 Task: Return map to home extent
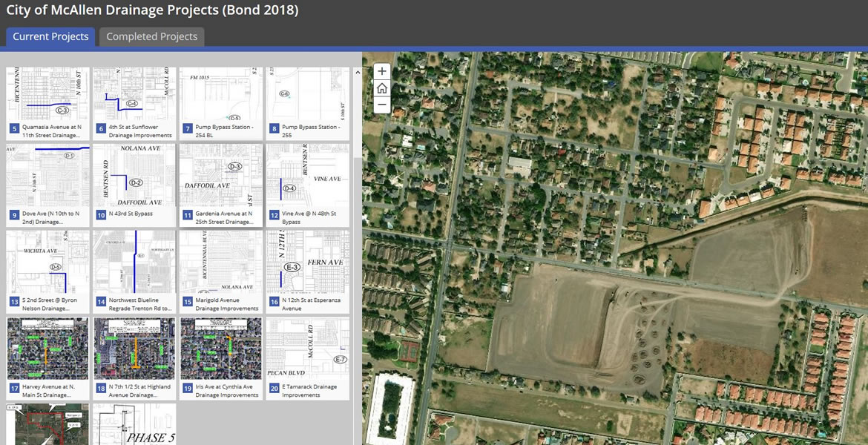382,88
